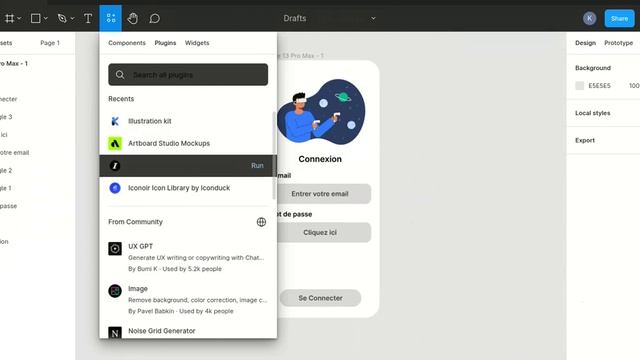Select the 'otre email' layer
Screen dimensions: 640x360
coord(15,153)
